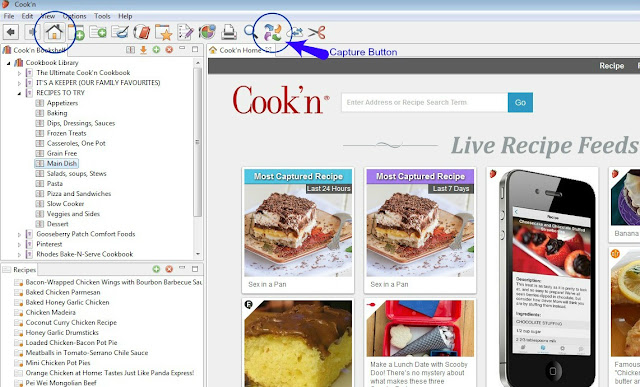Open search with magnifying glass icon

250,31
